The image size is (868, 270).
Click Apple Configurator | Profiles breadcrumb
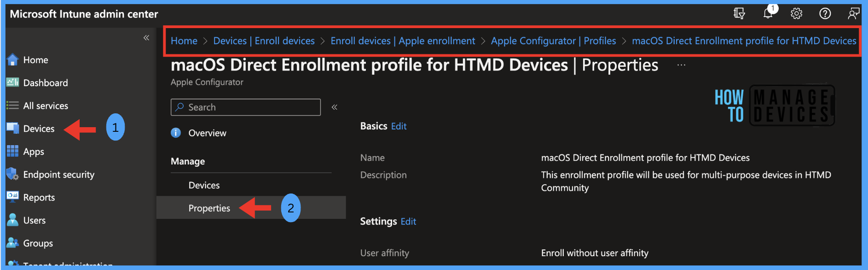point(553,41)
